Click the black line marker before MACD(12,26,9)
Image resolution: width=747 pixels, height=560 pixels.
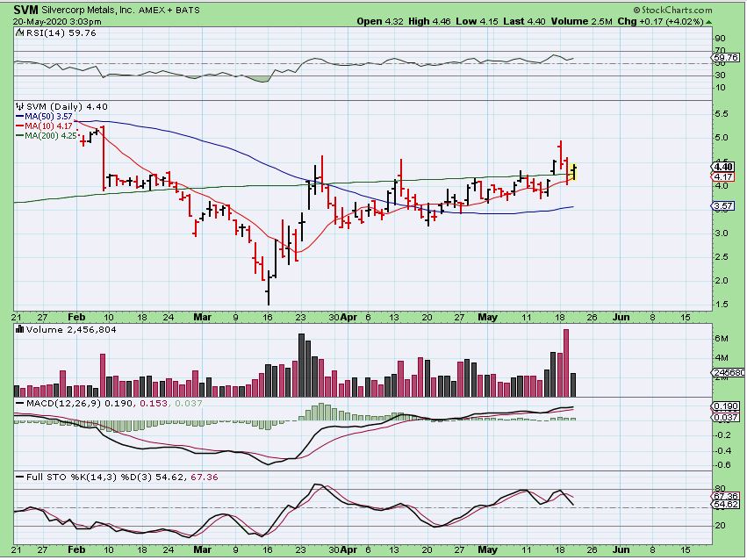point(19,404)
